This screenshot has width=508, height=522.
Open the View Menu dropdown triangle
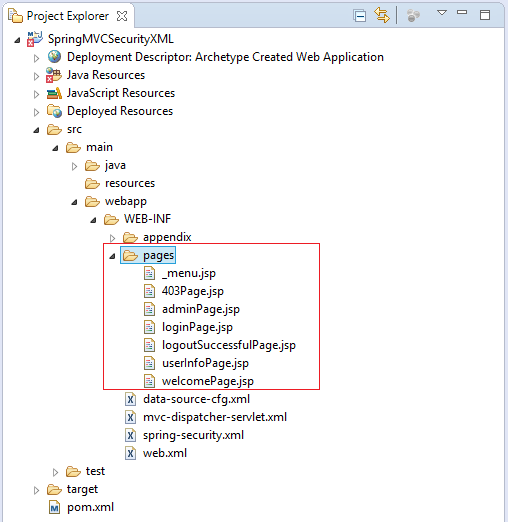coord(442,13)
